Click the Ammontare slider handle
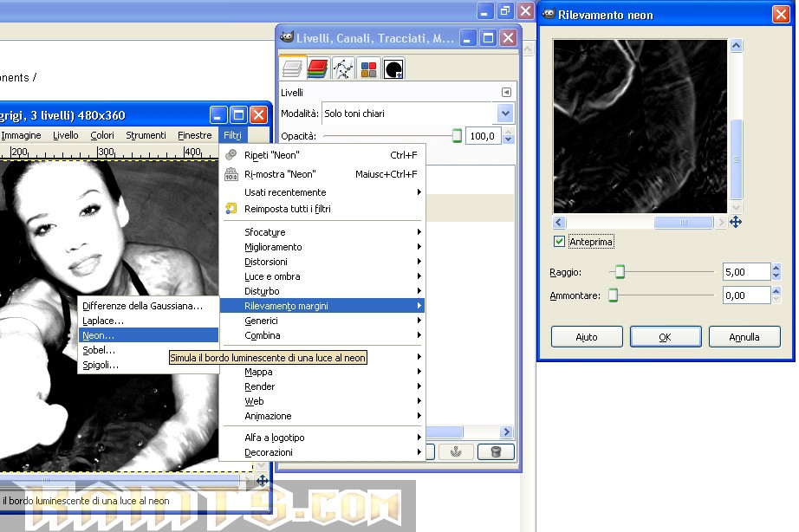The height and width of the screenshot is (532, 799). pos(613,295)
